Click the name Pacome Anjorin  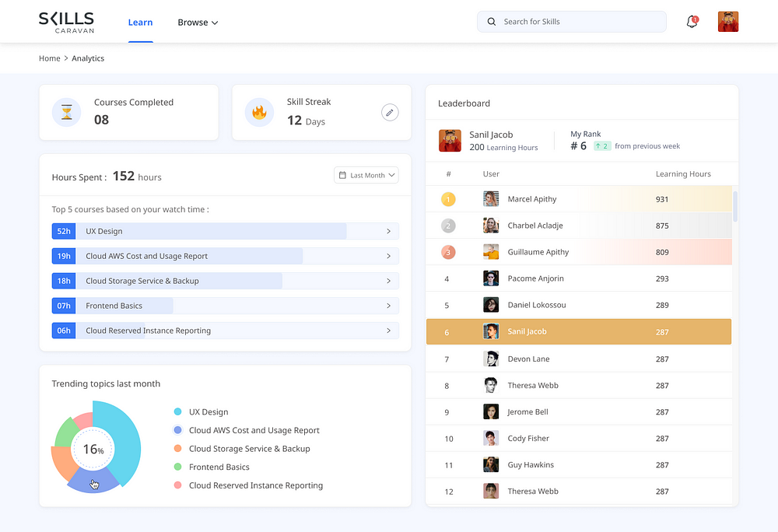tap(535, 278)
